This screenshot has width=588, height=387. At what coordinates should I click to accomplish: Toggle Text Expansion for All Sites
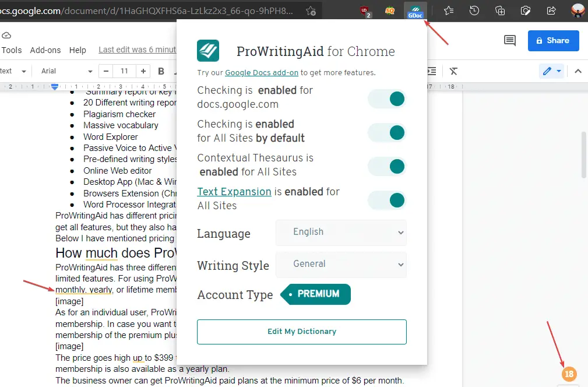[x=387, y=200]
